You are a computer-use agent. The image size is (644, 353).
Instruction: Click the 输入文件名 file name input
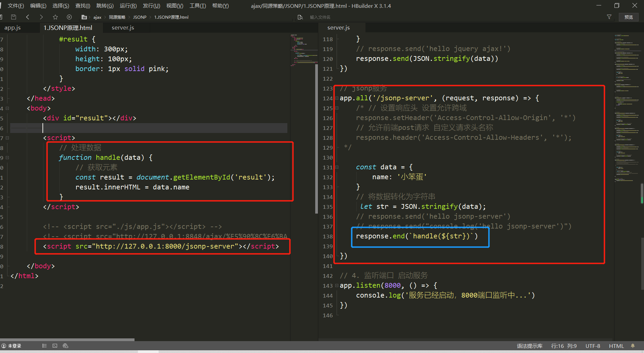[320, 17]
